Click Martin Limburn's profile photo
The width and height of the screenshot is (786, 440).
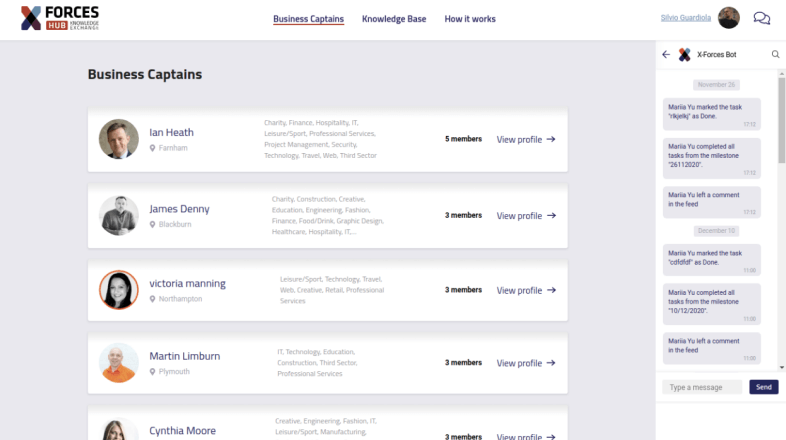(x=119, y=363)
